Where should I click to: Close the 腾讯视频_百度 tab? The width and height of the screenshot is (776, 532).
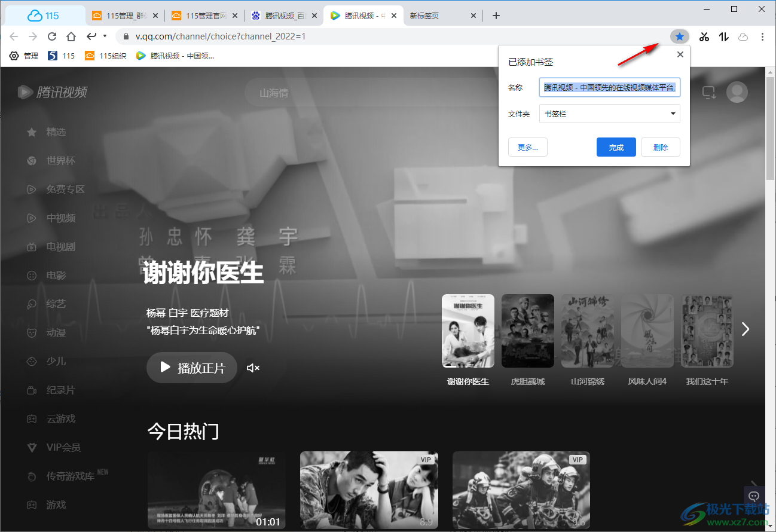point(314,16)
